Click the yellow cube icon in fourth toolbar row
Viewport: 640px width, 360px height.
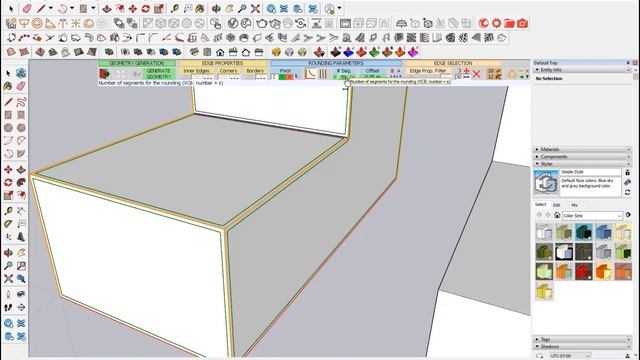tap(276, 52)
